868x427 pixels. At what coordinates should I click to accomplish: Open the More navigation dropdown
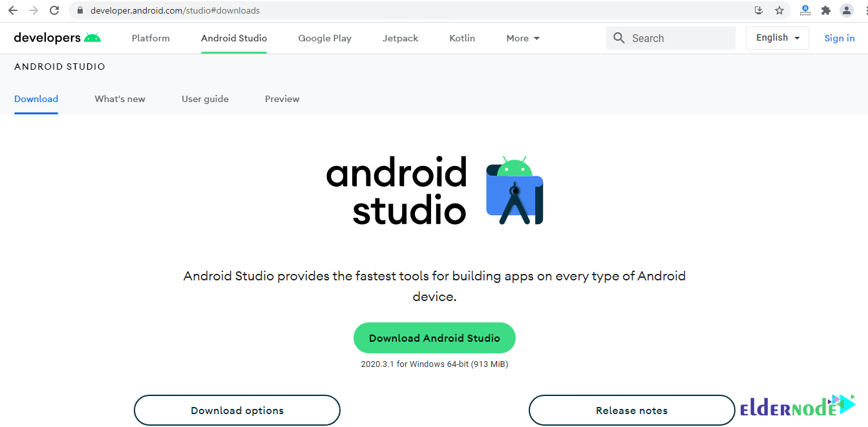[522, 38]
